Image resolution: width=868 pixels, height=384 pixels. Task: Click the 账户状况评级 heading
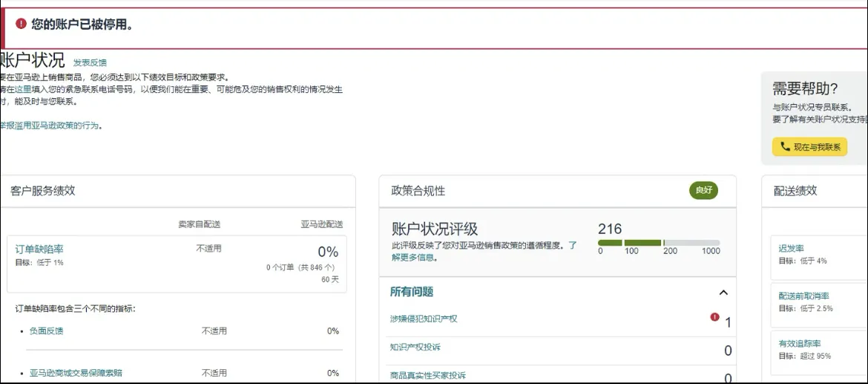click(x=435, y=229)
